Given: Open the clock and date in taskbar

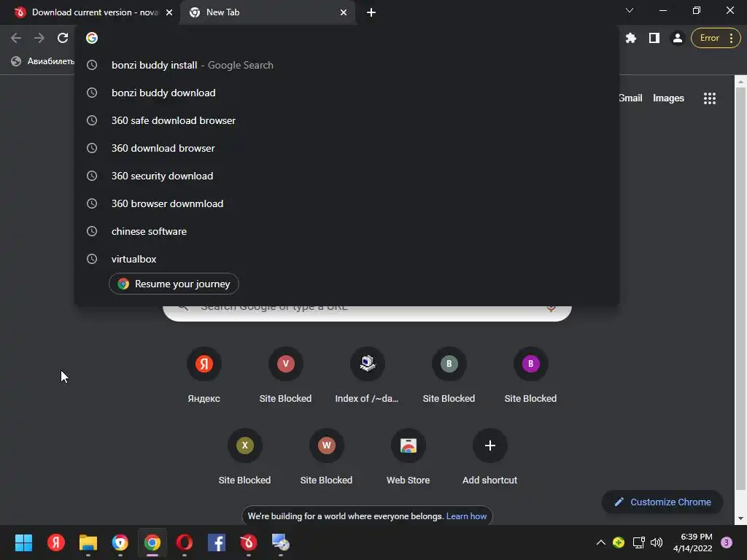Looking at the screenshot, I should pyautogui.click(x=693, y=542).
